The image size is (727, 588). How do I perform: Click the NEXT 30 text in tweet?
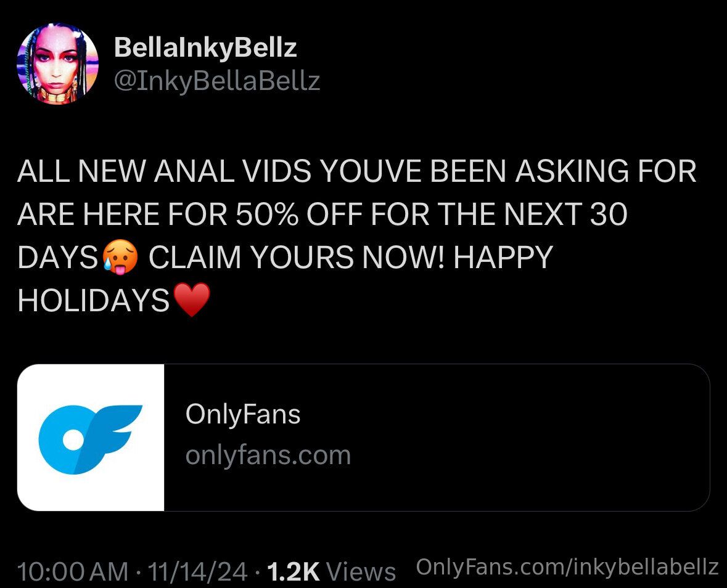(565, 214)
